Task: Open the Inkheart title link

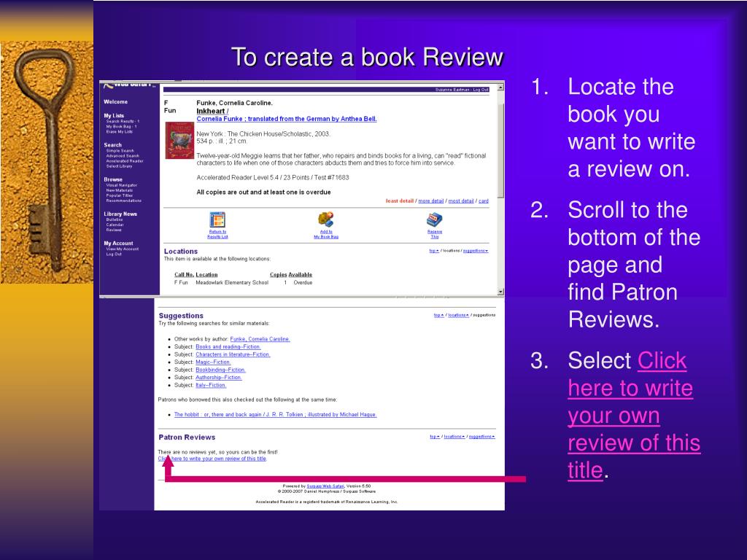Action: [x=211, y=111]
